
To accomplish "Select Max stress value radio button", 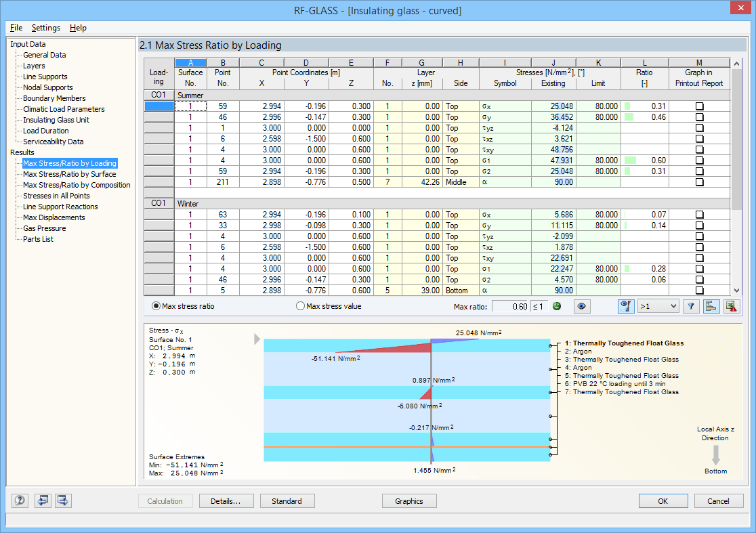I will click(x=300, y=306).
